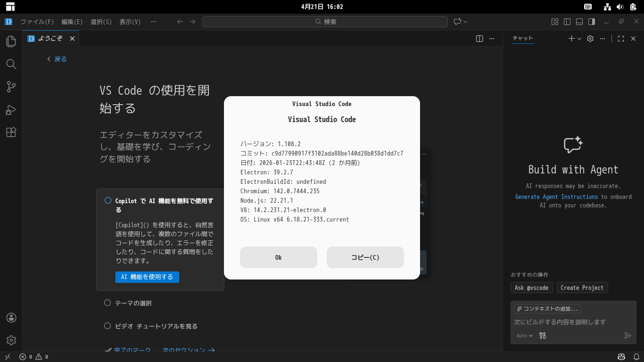
Task: Click the configure tools icon in chat input
Action: [x=543, y=336]
